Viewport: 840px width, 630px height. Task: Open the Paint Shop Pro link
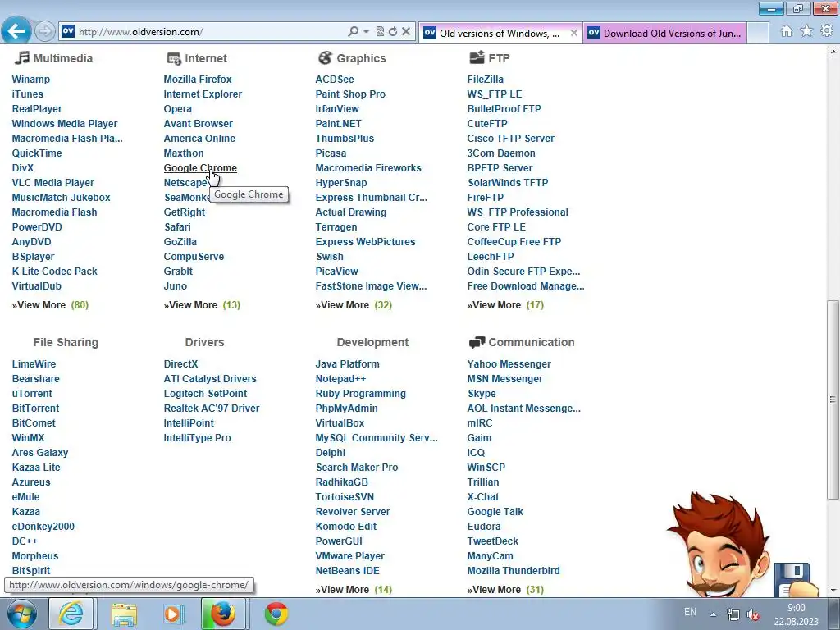350,94
